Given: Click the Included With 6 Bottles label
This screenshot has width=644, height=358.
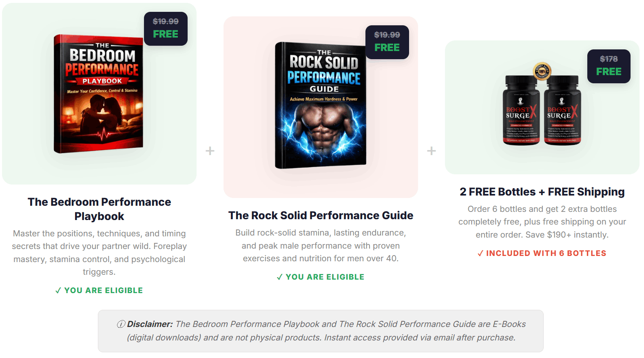Looking at the screenshot, I should pos(546,253).
